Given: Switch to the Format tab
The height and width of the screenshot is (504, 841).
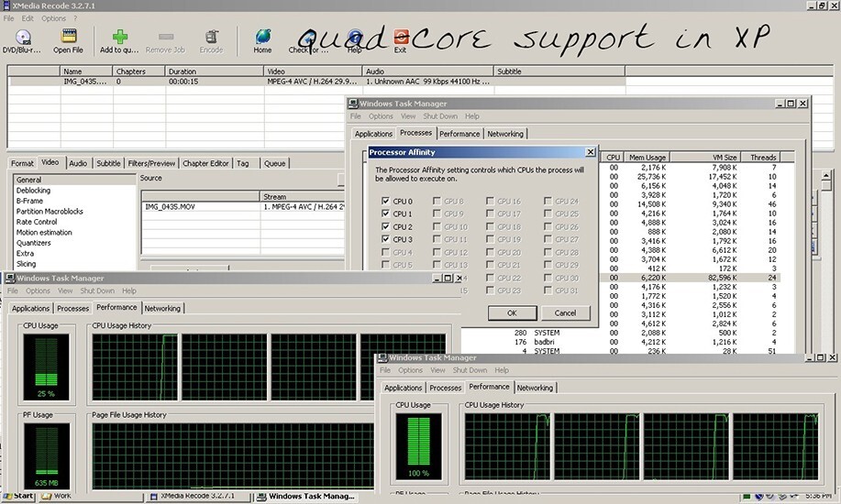Looking at the screenshot, I should point(23,163).
